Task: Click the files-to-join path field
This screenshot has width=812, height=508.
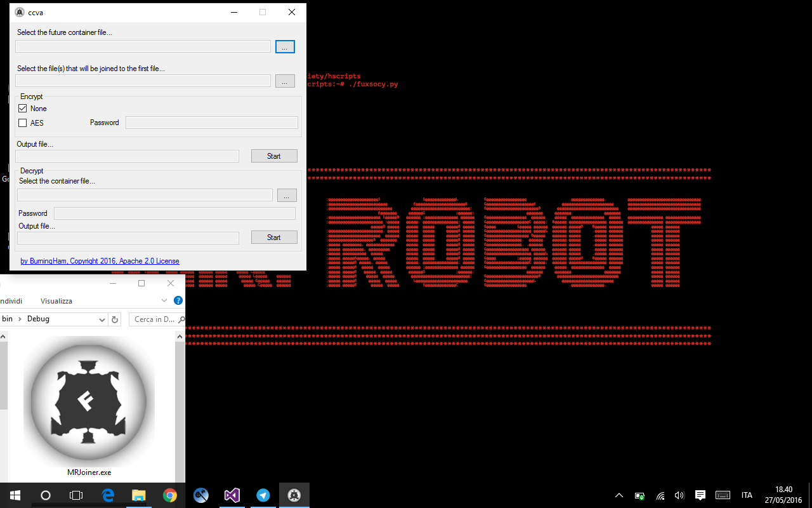Action: (x=143, y=81)
